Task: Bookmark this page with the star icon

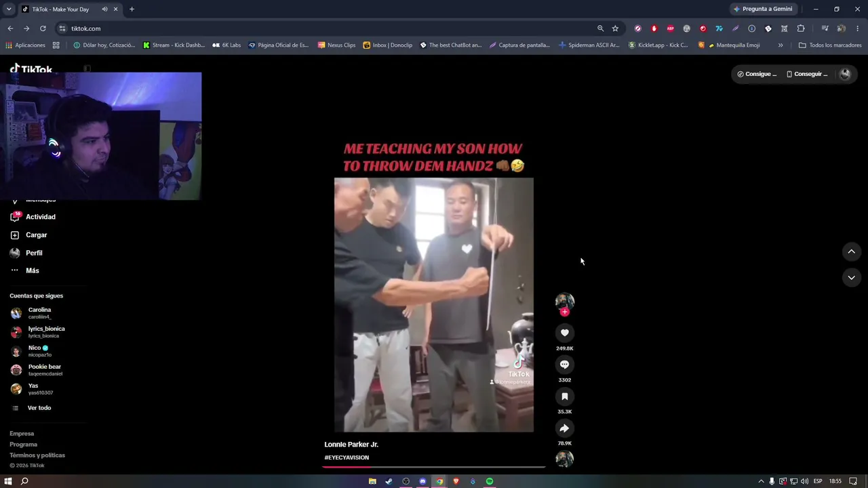Action: click(615, 28)
